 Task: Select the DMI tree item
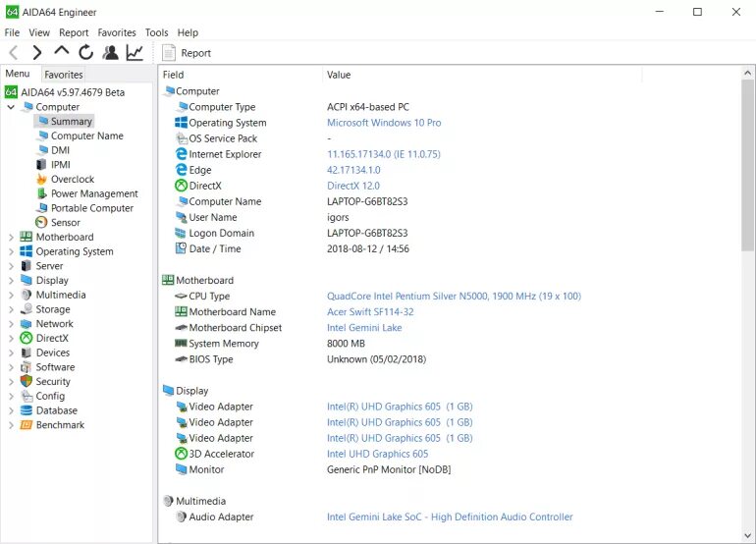click(x=60, y=150)
